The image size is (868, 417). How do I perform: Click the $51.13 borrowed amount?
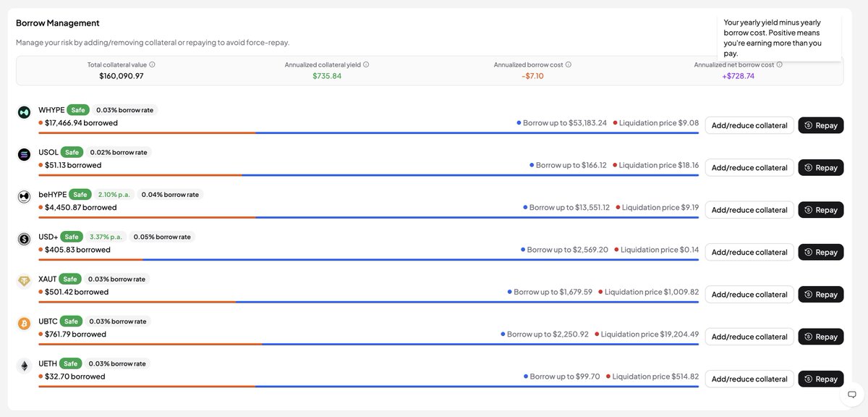point(73,165)
